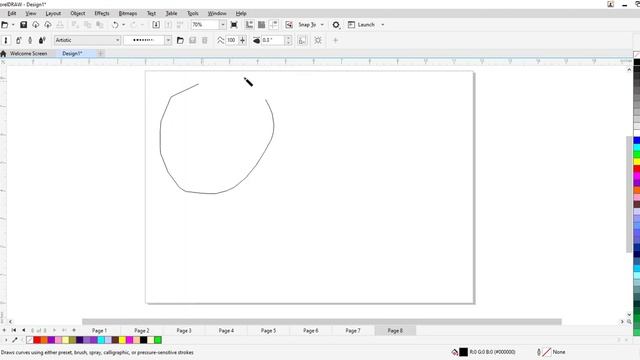Pick the bright green swatch in document palette
640x360 pixels.
pyautogui.click(x=158, y=340)
